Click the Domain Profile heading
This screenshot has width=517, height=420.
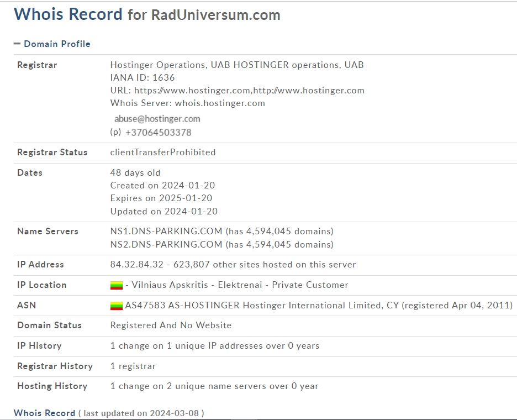point(57,44)
